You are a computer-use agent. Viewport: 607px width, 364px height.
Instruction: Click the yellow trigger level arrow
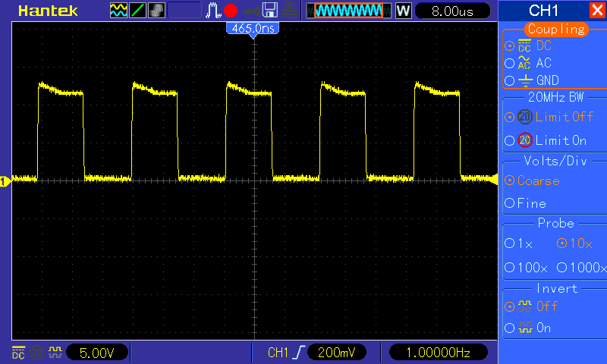494,180
